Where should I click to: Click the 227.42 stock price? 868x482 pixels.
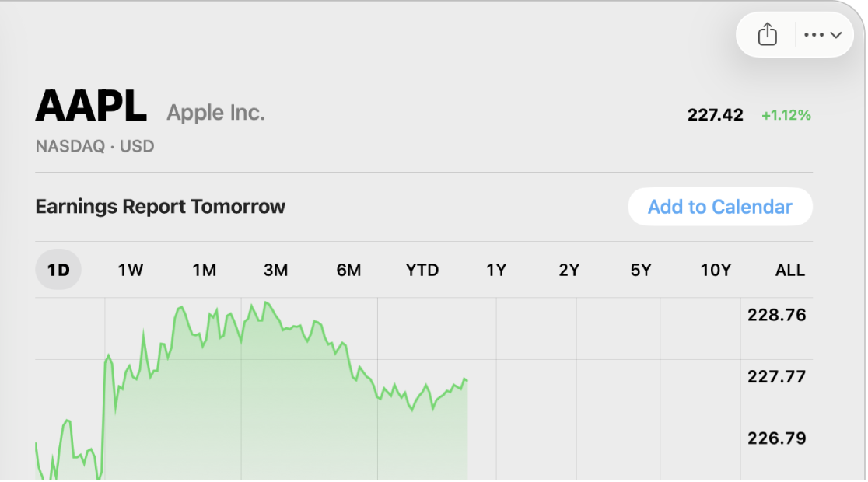(x=715, y=115)
